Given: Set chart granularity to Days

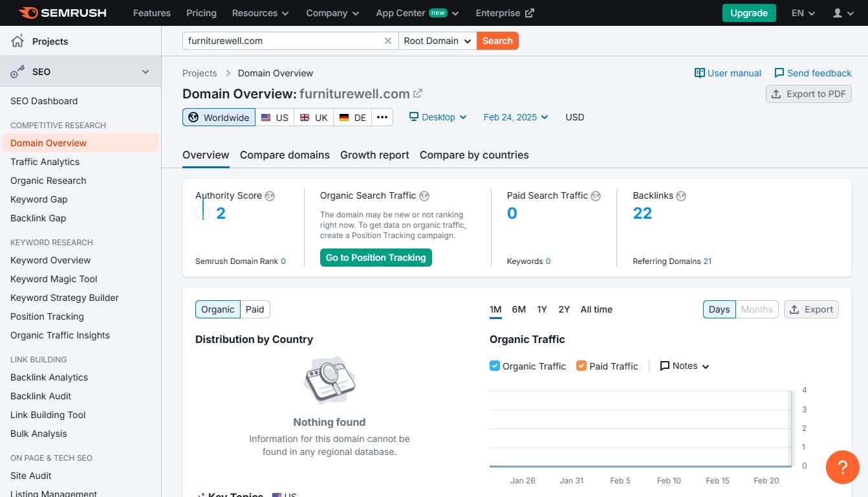Looking at the screenshot, I should pyautogui.click(x=719, y=309).
